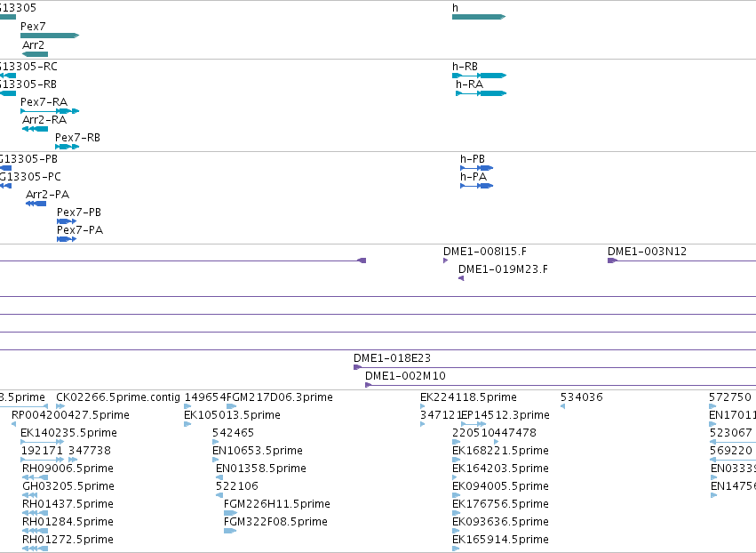Click the DME1-008I15.F BAC end

[445, 260]
